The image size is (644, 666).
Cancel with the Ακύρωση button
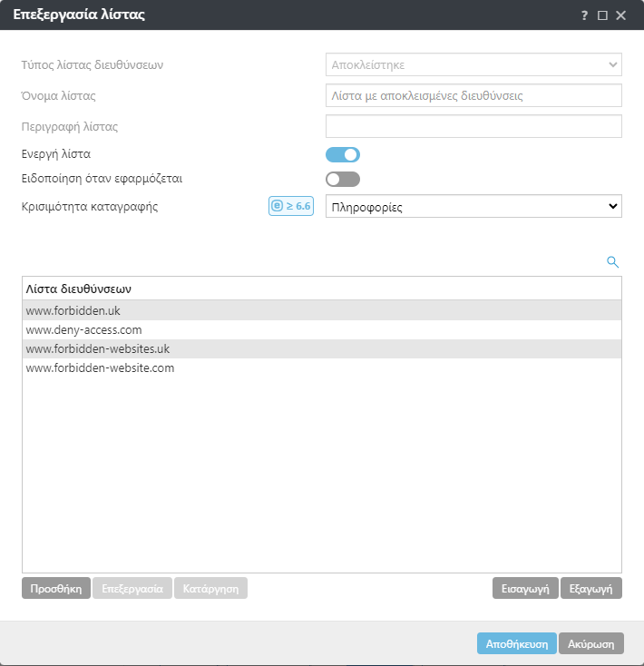coord(591,643)
